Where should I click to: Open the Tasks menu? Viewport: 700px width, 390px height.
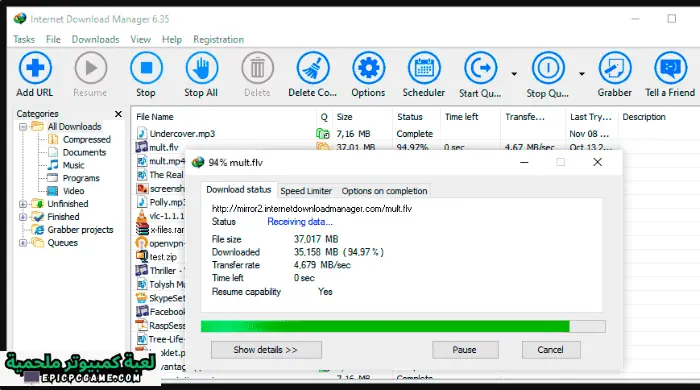(24, 39)
